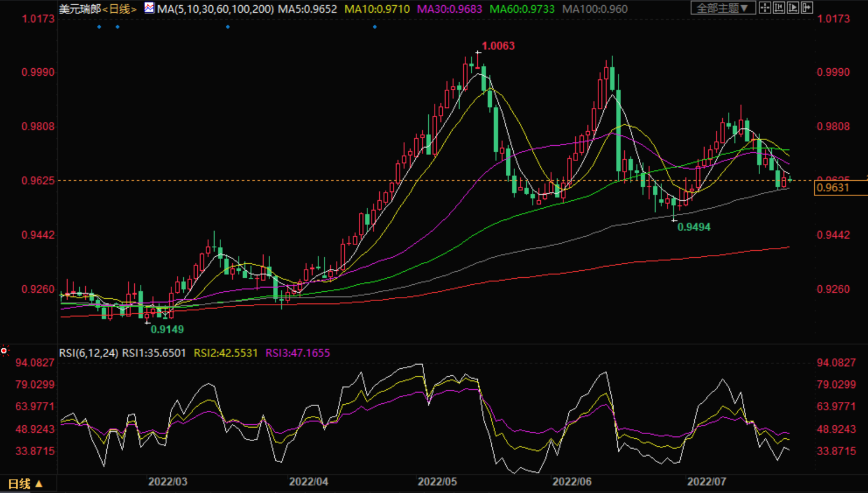The width and height of the screenshot is (868, 493).
Task: Select the MA(5,10,30,60,100,200) indicator label
Action: point(215,9)
